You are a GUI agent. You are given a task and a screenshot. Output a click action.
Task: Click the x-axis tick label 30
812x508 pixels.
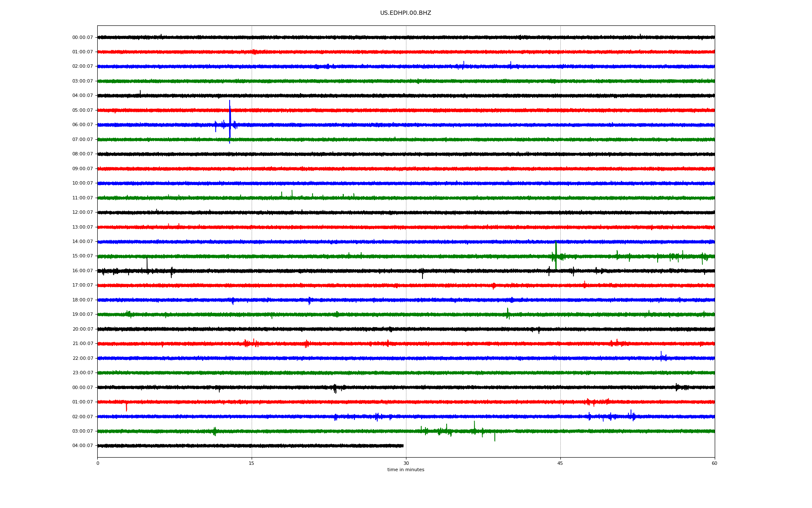click(x=406, y=463)
